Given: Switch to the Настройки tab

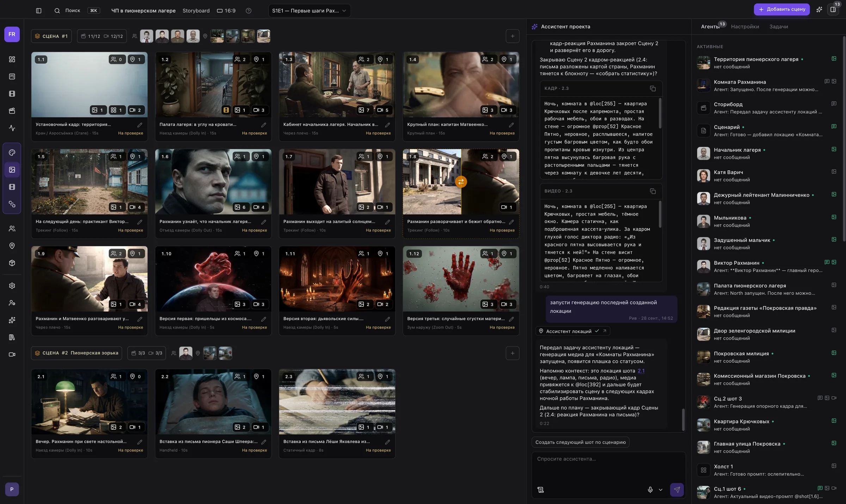Looking at the screenshot, I should [x=745, y=26].
